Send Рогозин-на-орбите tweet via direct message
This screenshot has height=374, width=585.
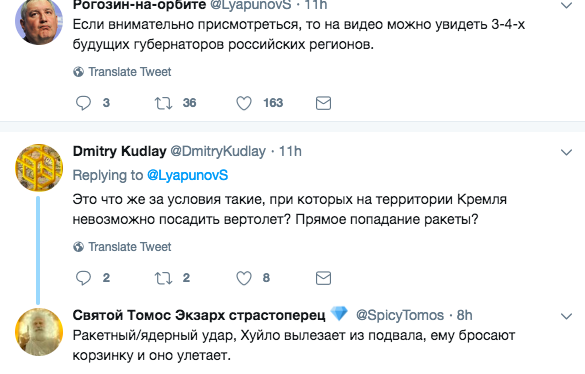(x=323, y=103)
